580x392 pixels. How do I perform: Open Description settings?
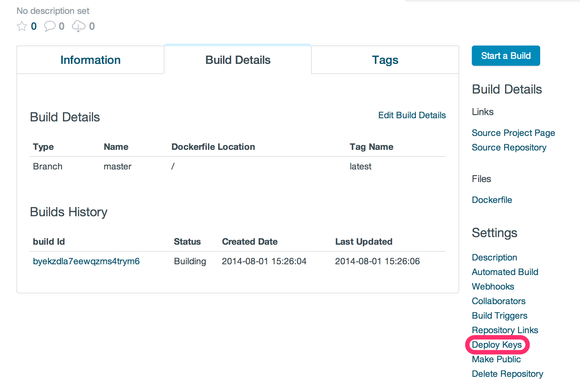point(494,257)
